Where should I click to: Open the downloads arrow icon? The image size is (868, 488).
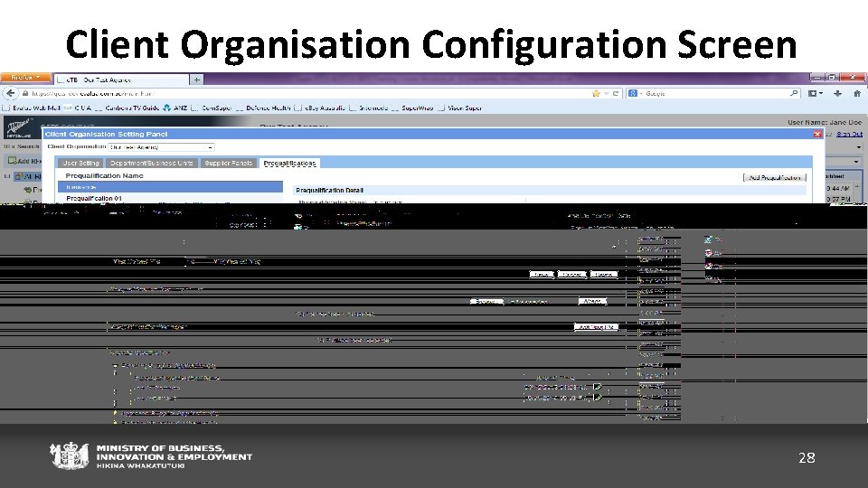tap(837, 93)
